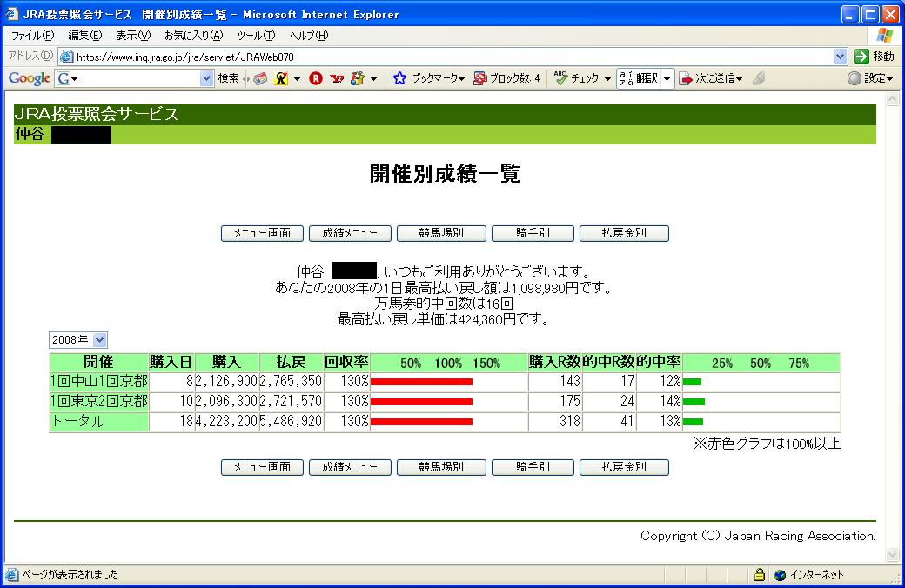905x588 pixels.
Task: Open the ファイル menu
Action: click(32, 36)
